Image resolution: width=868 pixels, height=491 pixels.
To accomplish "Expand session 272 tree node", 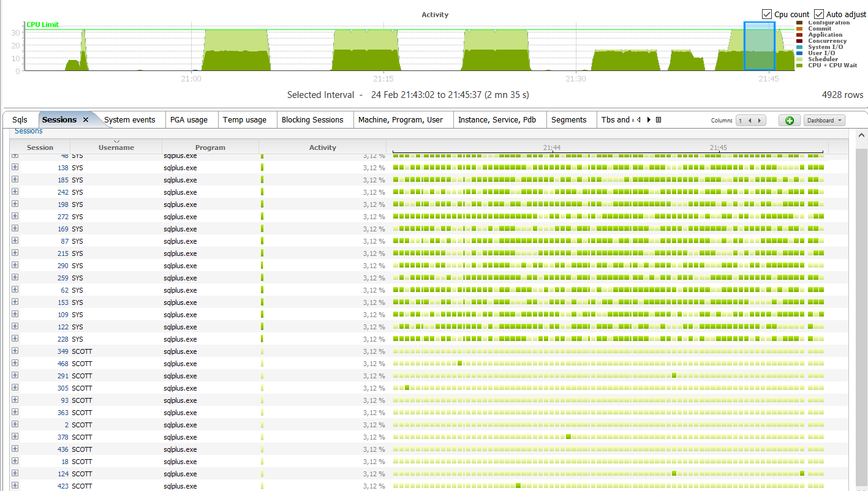I will tap(15, 216).
